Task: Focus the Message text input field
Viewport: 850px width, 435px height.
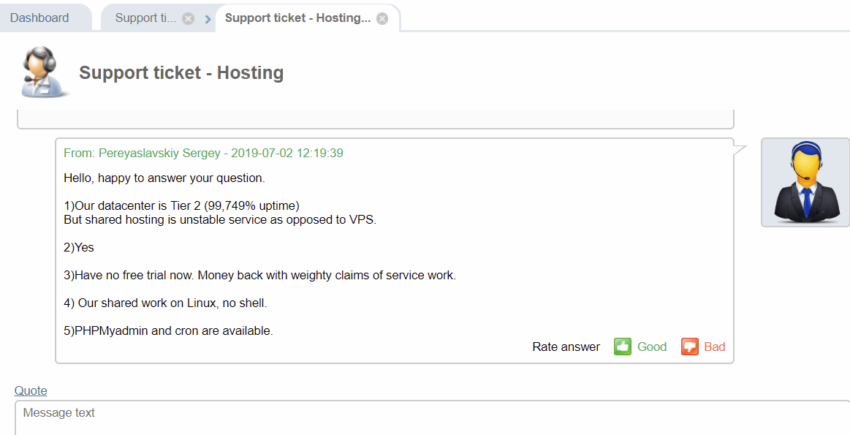Action: coord(433,418)
